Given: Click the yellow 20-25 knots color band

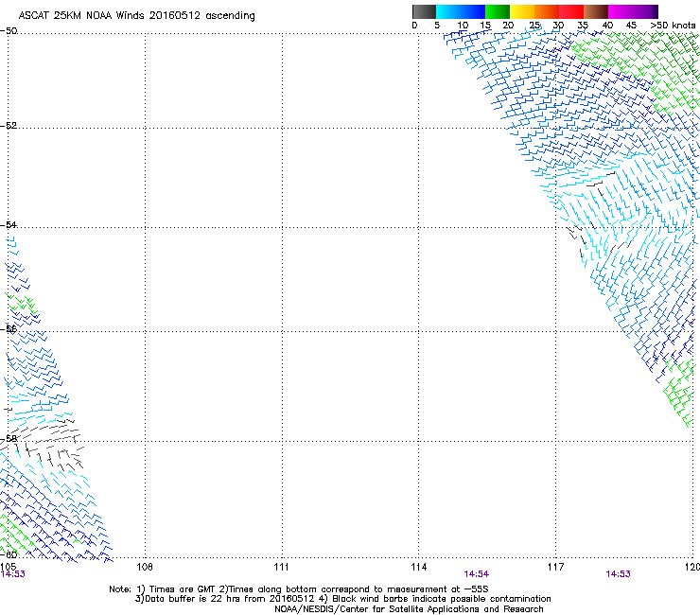Looking at the screenshot, I should tap(522, 11).
